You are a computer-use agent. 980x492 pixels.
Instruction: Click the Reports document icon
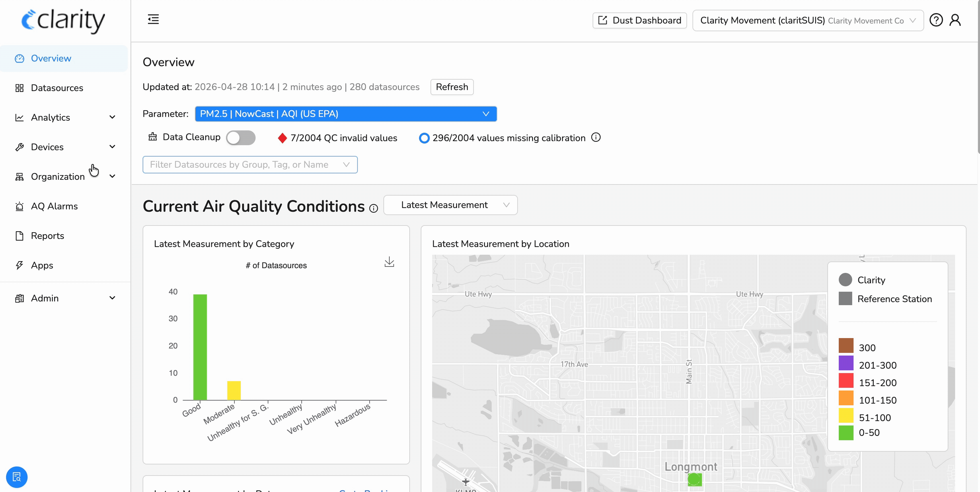[20, 236]
